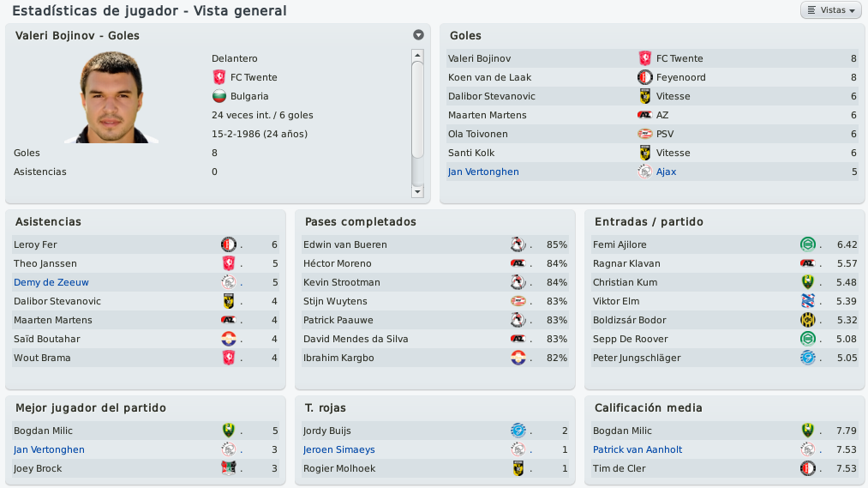Image resolution: width=868 pixels, height=488 pixels.
Task: Click the club crest beside Joey Brock
Action: [228, 468]
